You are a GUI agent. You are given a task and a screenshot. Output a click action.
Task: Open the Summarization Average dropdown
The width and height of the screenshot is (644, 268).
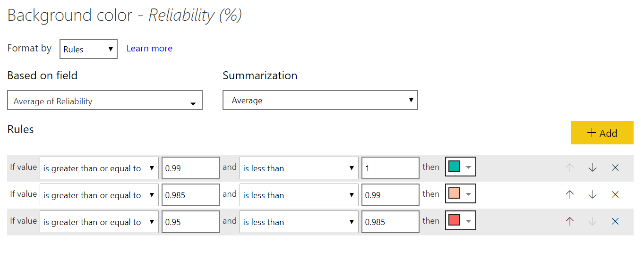coord(320,100)
